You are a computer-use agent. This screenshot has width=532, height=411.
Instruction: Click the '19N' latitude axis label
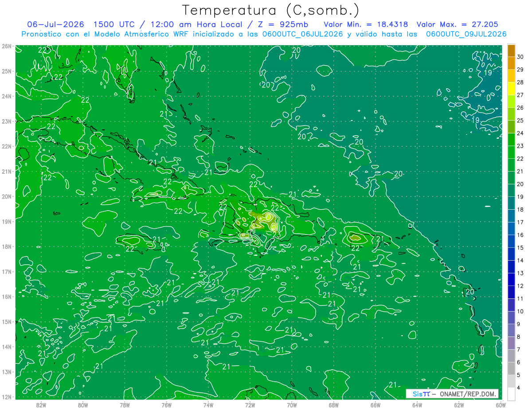[x=6, y=221]
